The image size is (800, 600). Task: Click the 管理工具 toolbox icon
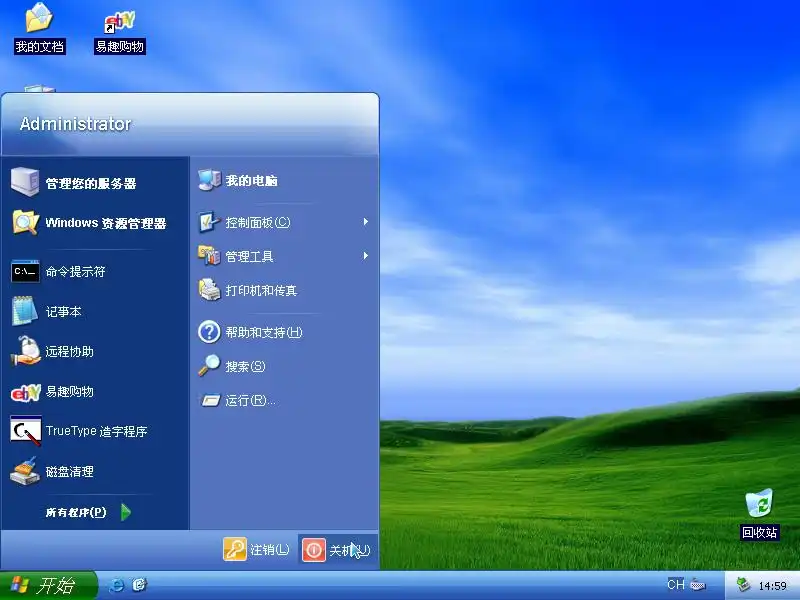point(209,255)
